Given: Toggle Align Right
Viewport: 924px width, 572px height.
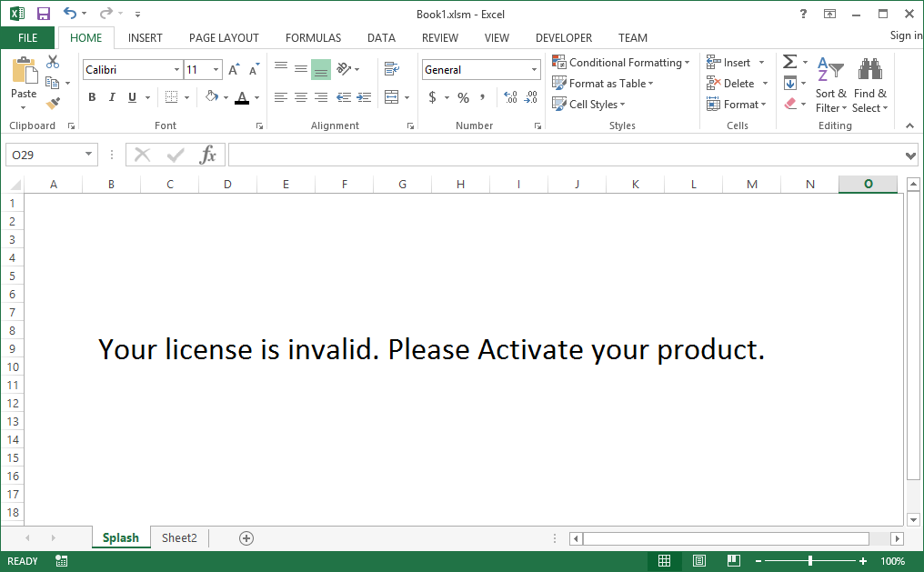Looking at the screenshot, I should tap(321, 97).
